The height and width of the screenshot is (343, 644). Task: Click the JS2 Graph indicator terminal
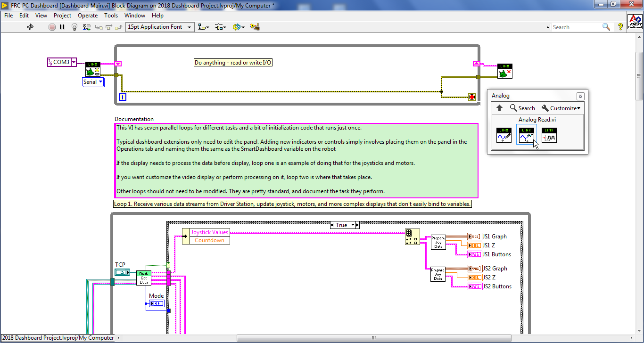474,269
